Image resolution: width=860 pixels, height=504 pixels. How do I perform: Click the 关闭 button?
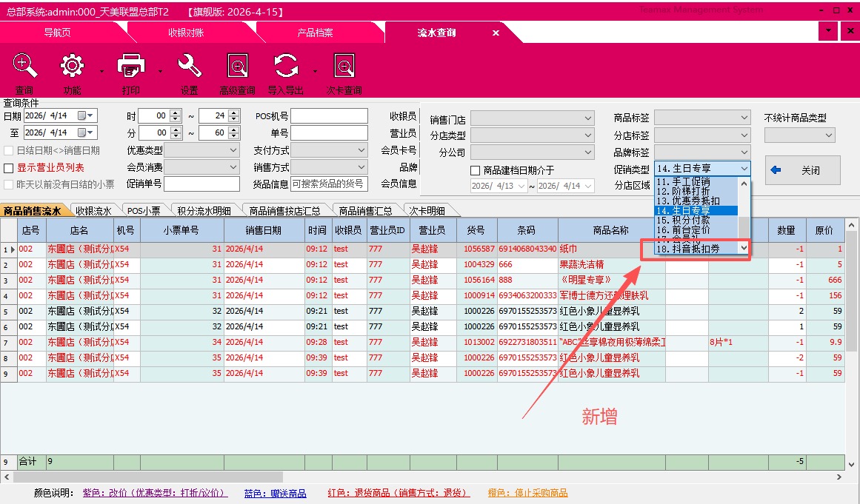tap(802, 170)
